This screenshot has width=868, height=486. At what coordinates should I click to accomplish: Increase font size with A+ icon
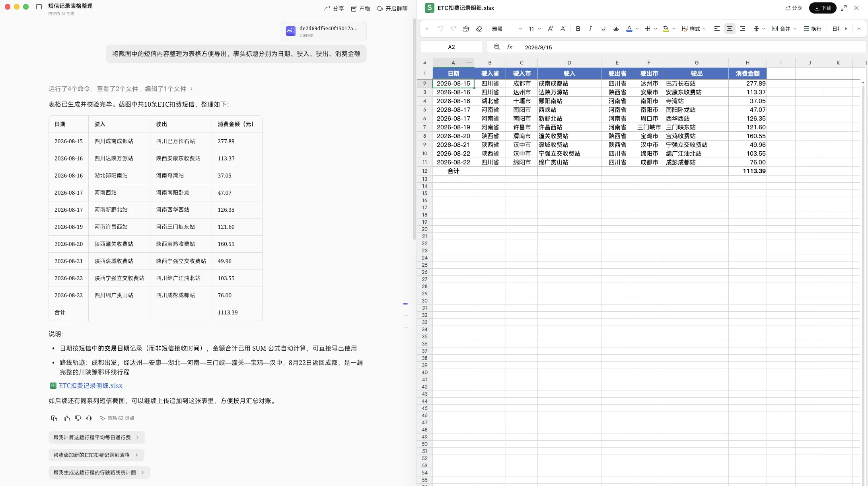[x=551, y=29]
